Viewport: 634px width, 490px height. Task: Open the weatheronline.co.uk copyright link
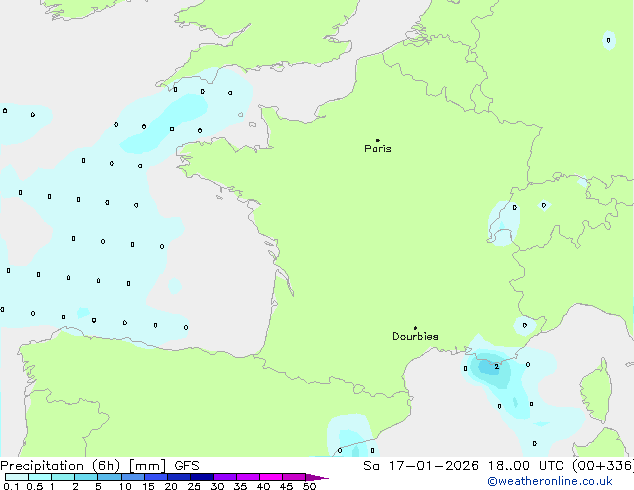point(550,481)
